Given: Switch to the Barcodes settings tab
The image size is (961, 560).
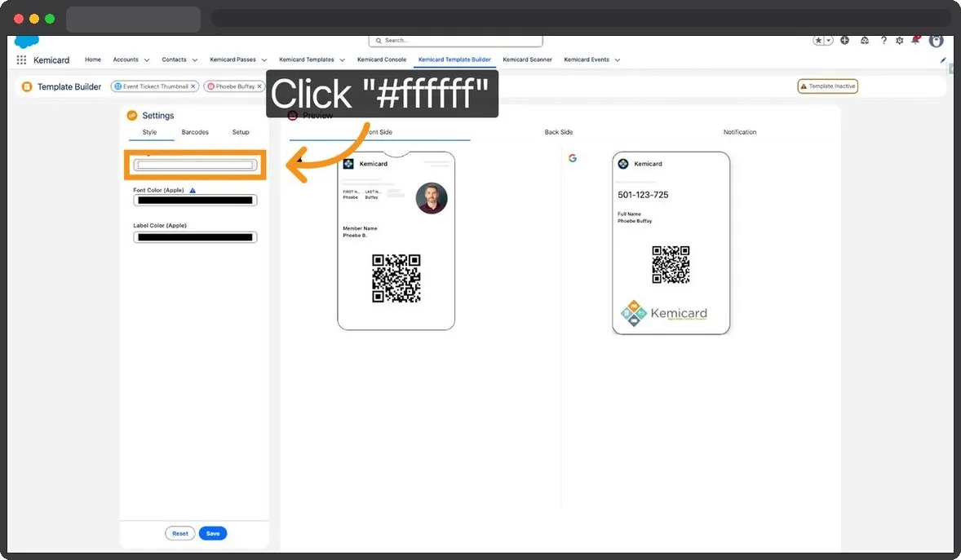Looking at the screenshot, I should (x=195, y=132).
